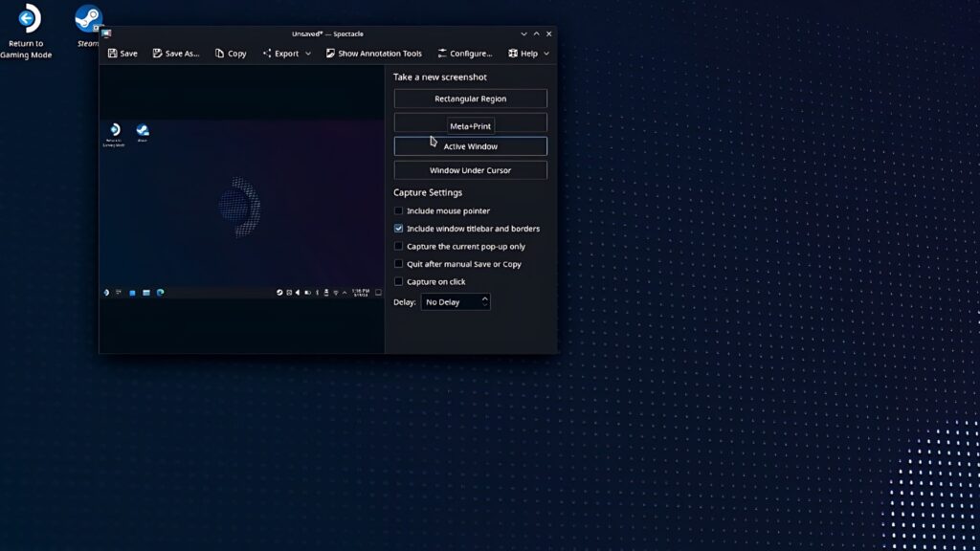Enable Include mouse pointer
Viewport: 980px width, 551px height.
click(x=399, y=210)
